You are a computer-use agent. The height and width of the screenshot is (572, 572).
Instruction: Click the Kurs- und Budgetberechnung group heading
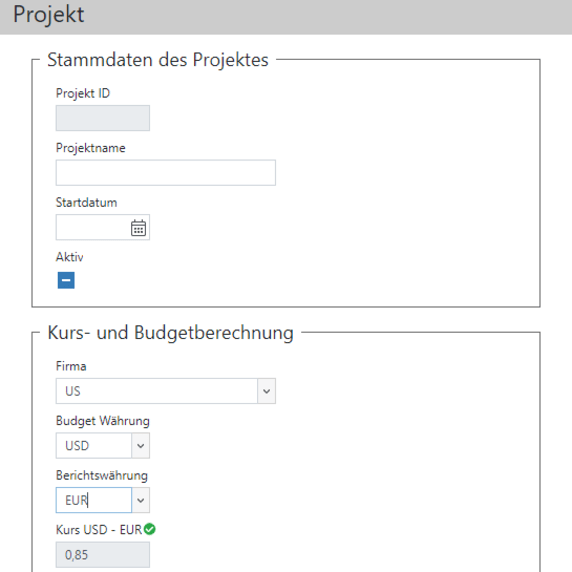tap(170, 333)
